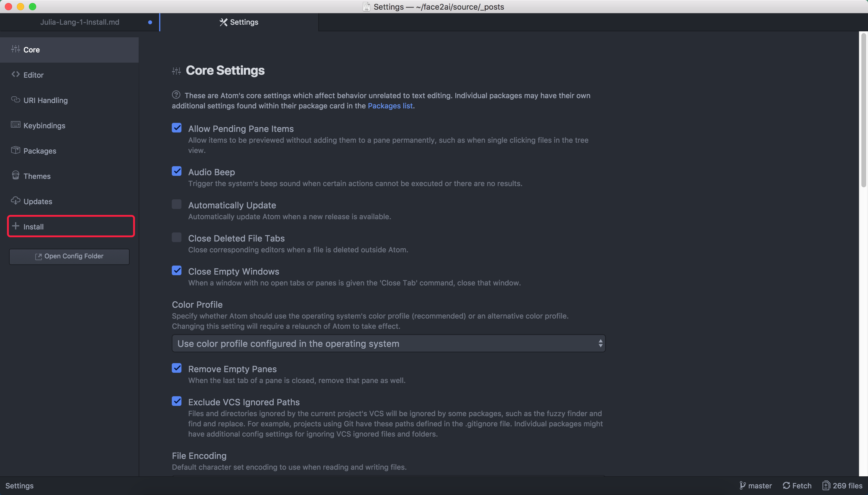This screenshot has height=495, width=868.
Task: Enable the Automatically Update checkbox
Action: coord(177,204)
